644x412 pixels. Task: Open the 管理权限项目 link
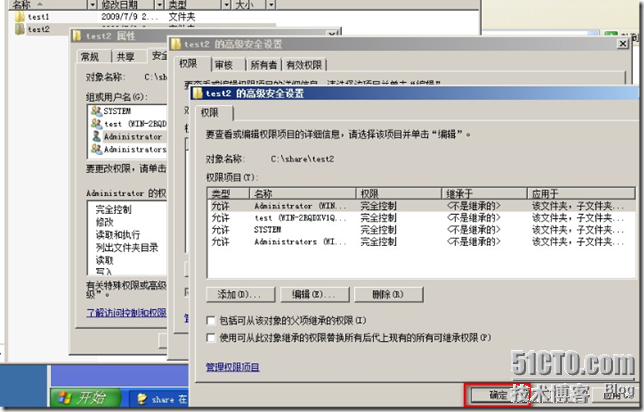(233, 368)
